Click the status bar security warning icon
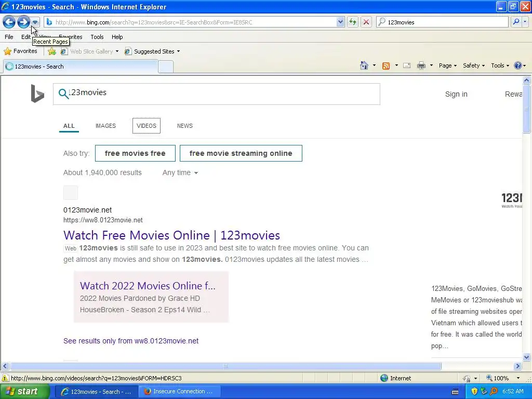The width and height of the screenshot is (532, 399). 5,378
